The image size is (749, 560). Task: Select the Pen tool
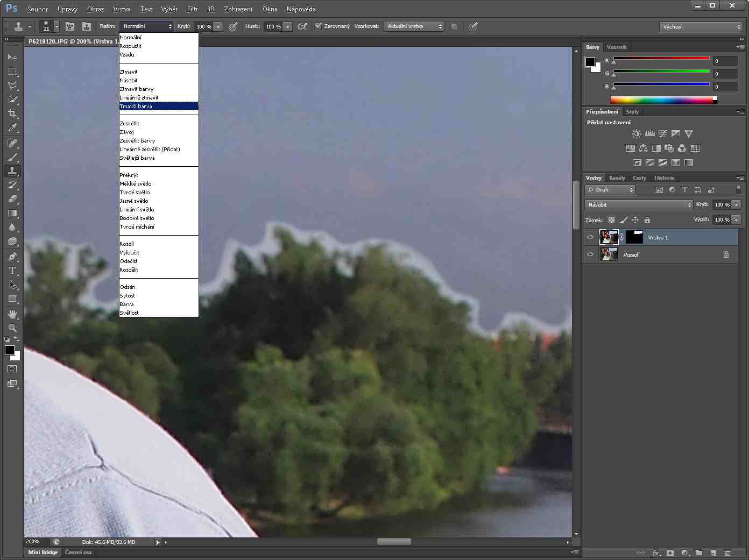coord(12,257)
